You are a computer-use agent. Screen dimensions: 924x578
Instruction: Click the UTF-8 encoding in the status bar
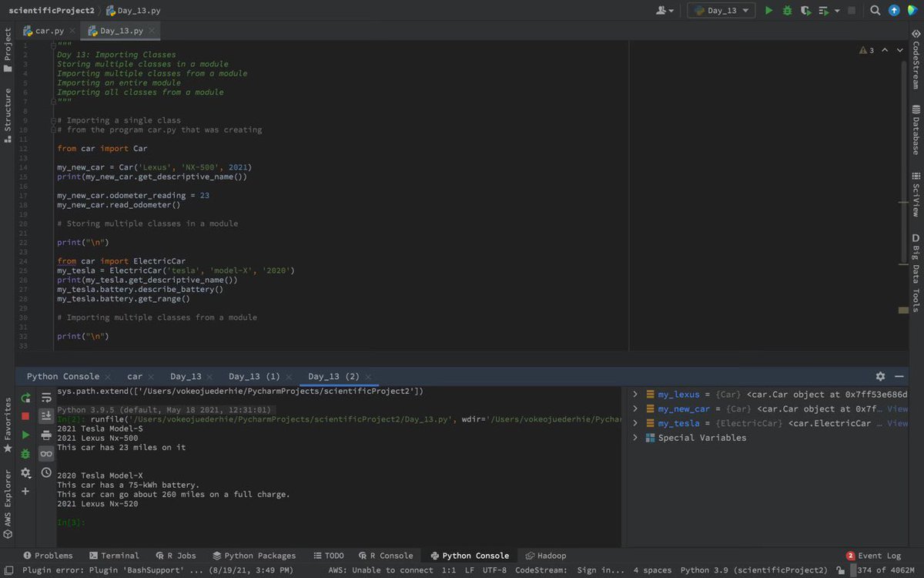[494, 570]
